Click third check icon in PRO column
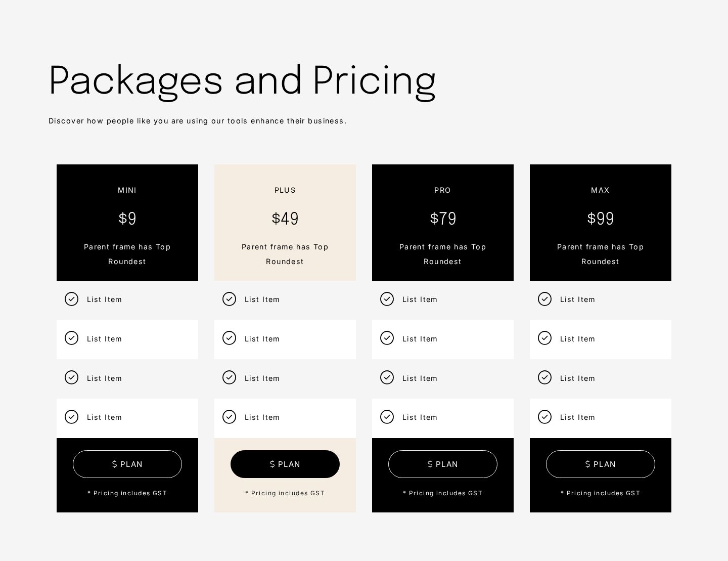The height and width of the screenshot is (561, 728). pos(387,377)
